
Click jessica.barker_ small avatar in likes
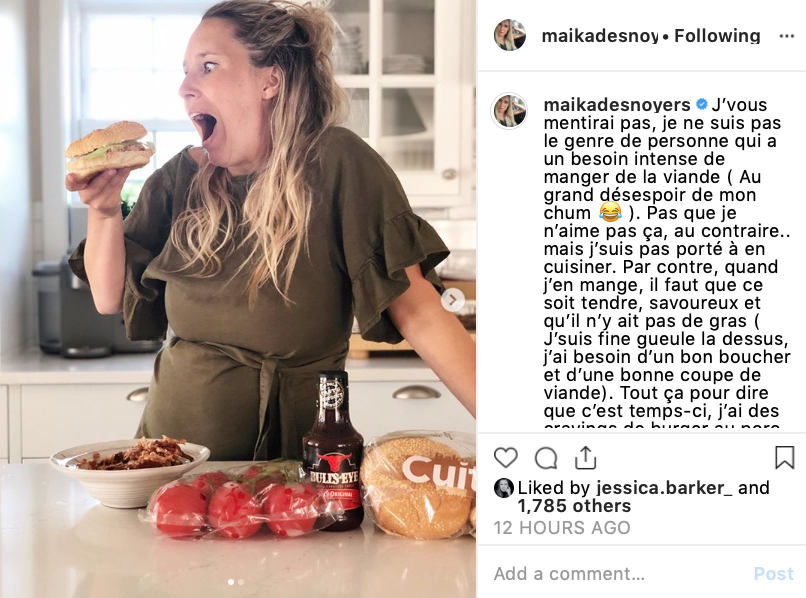click(504, 488)
